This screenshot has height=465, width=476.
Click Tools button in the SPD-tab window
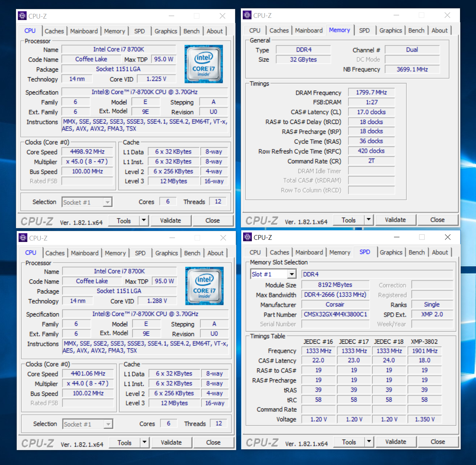coord(349,441)
